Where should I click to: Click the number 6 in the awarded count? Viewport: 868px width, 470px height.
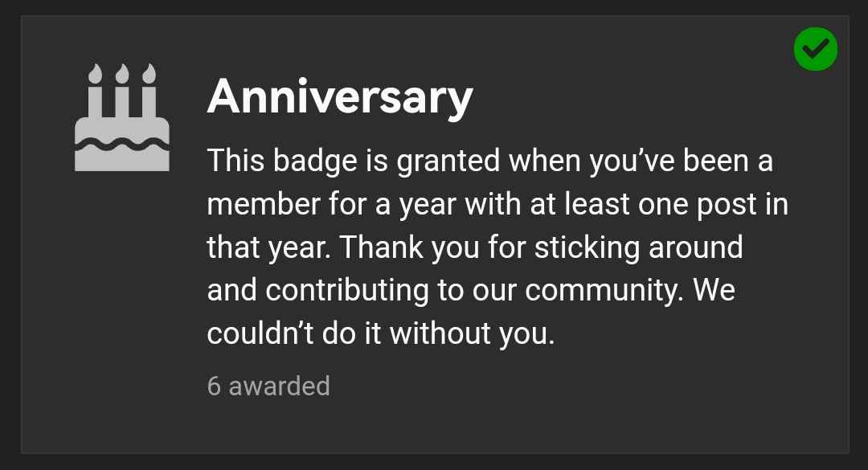214,386
